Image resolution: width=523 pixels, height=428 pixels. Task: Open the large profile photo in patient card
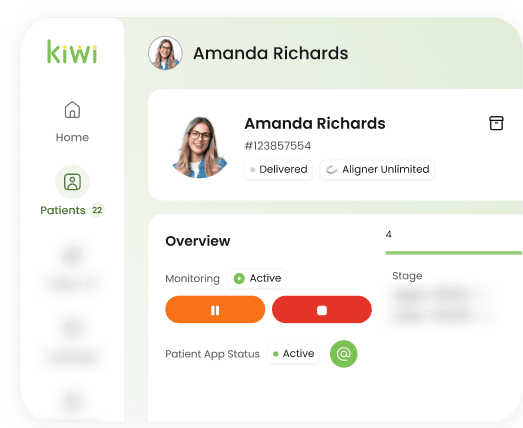click(x=200, y=147)
